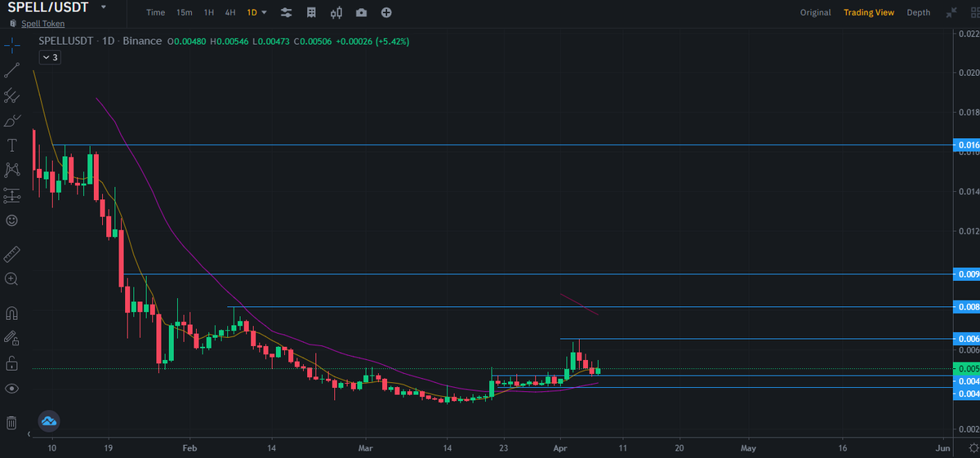Screen dimensions: 980x458
Task: Switch to the Original chart view
Action: [x=815, y=12]
